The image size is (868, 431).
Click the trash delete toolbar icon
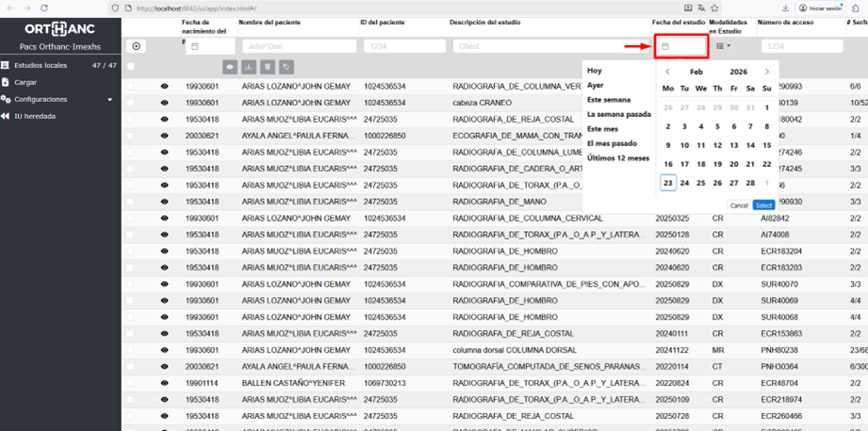[x=268, y=67]
